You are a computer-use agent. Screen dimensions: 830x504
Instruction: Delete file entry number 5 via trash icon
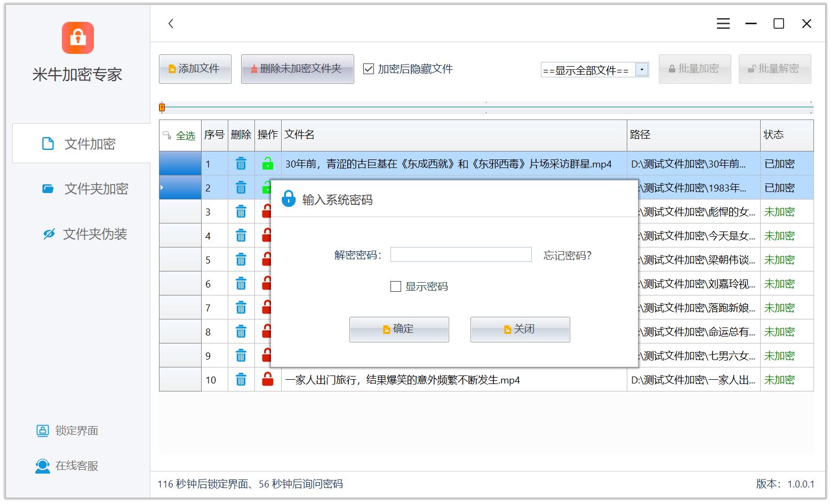point(241,260)
